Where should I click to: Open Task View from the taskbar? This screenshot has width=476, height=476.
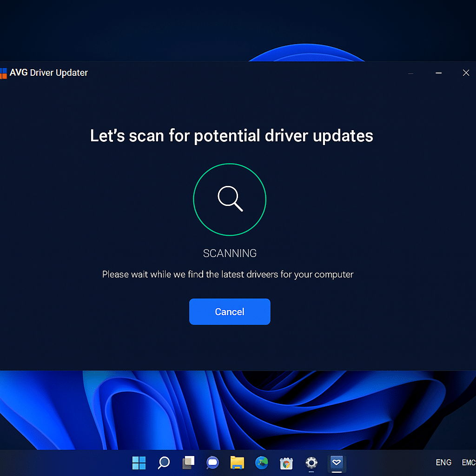point(188,463)
